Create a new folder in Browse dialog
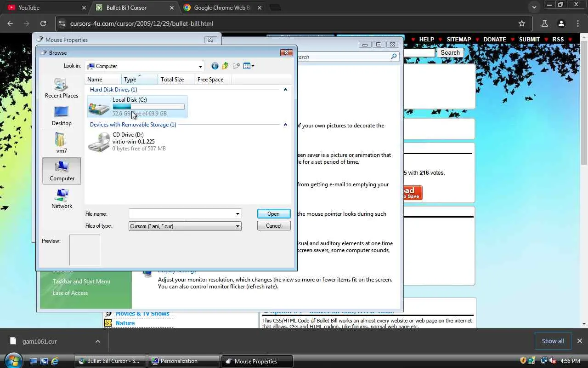 click(x=236, y=66)
